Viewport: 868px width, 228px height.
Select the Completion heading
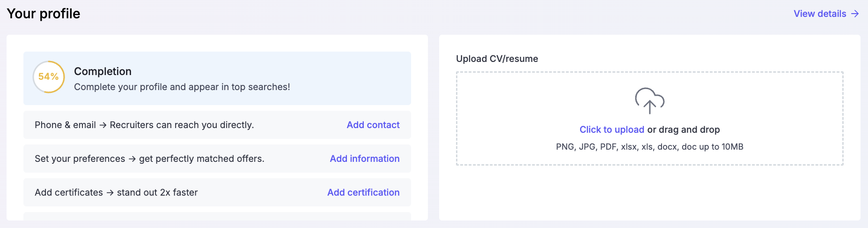coord(103,71)
